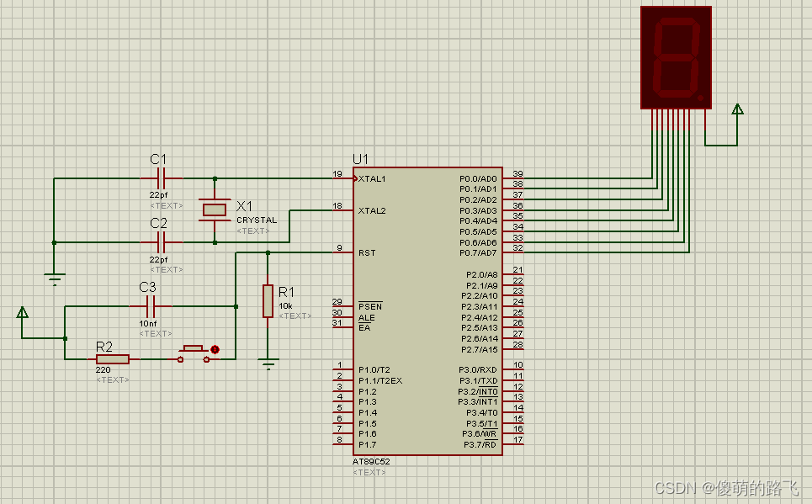Click pin number 17 at P3.7/RD

(517, 440)
